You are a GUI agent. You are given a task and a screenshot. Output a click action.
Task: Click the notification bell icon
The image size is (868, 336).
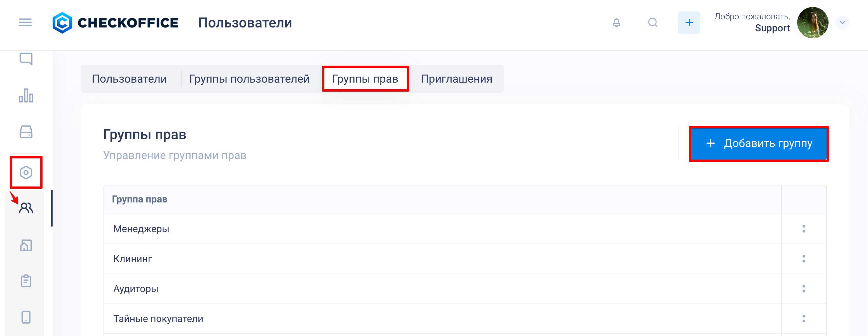616,23
